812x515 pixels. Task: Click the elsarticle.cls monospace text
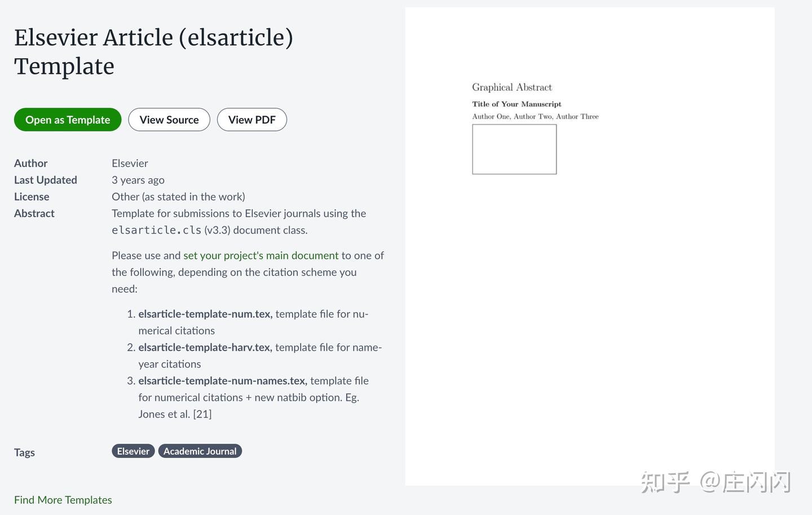click(156, 230)
